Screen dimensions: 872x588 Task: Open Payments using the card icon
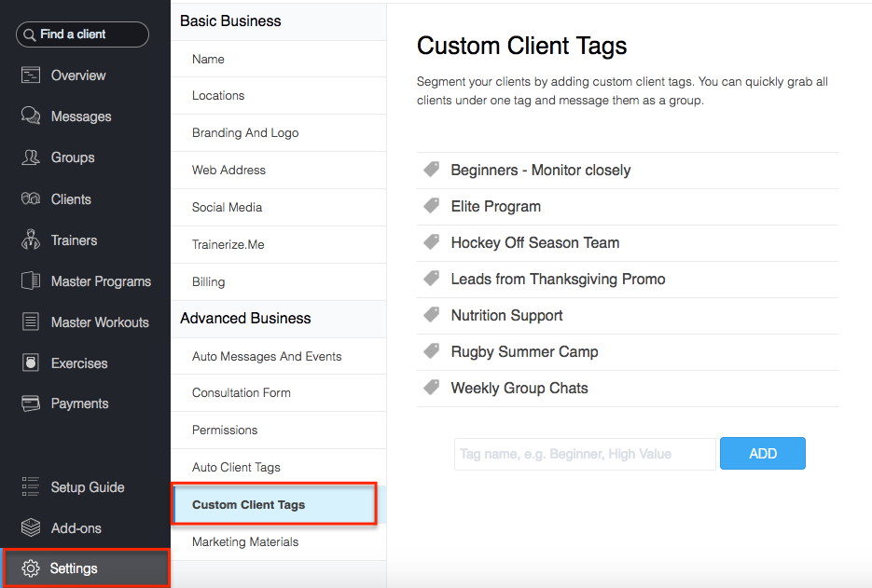(x=31, y=403)
